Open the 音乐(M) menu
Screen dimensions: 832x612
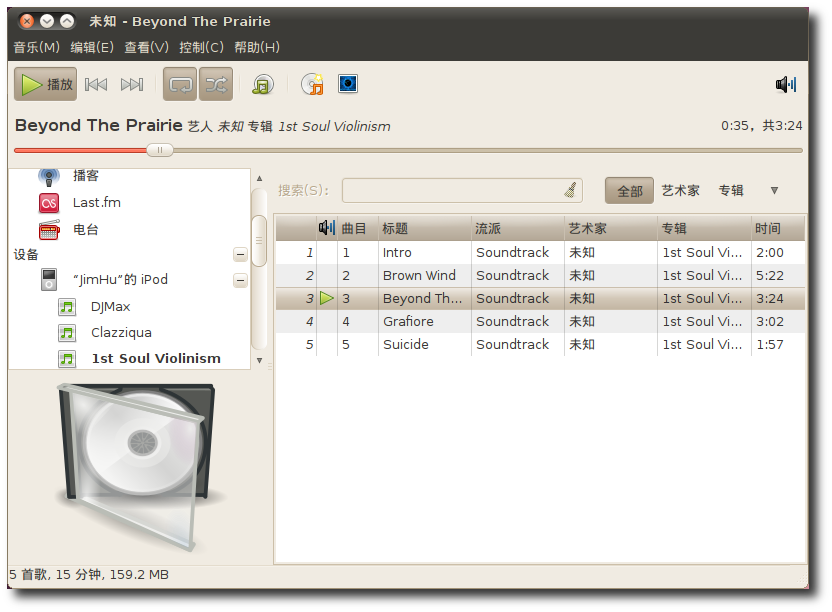pos(36,47)
